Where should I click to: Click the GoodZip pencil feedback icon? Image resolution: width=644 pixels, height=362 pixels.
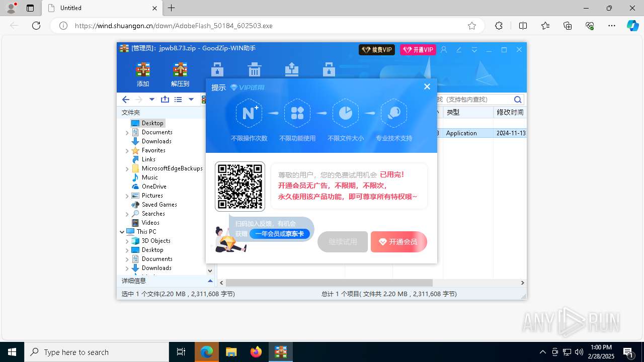click(459, 50)
